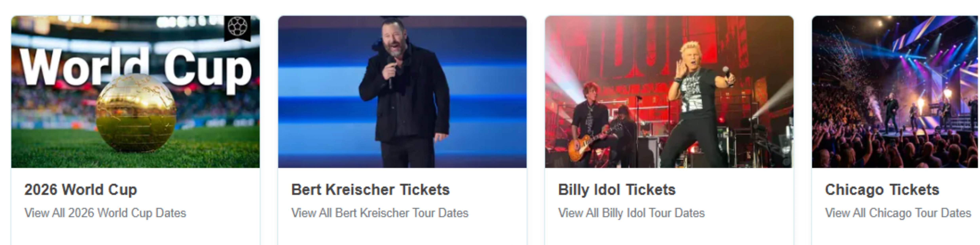
Task: Click the soccer ball badge icon
Action: click(x=237, y=27)
